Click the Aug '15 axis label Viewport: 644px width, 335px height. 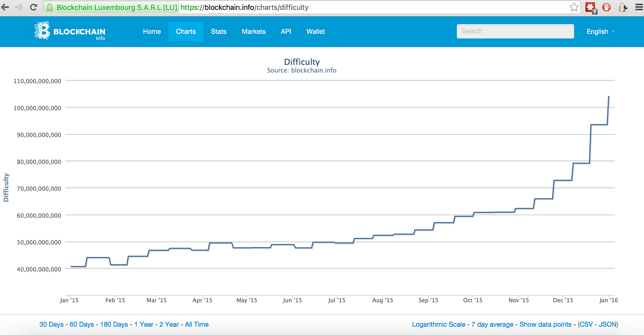383,301
